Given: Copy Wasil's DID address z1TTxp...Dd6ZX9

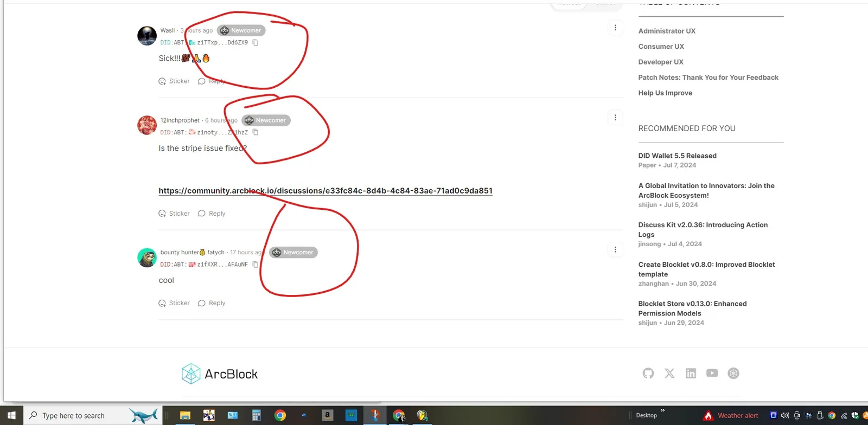Looking at the screenshot, I should click(256, 42).
